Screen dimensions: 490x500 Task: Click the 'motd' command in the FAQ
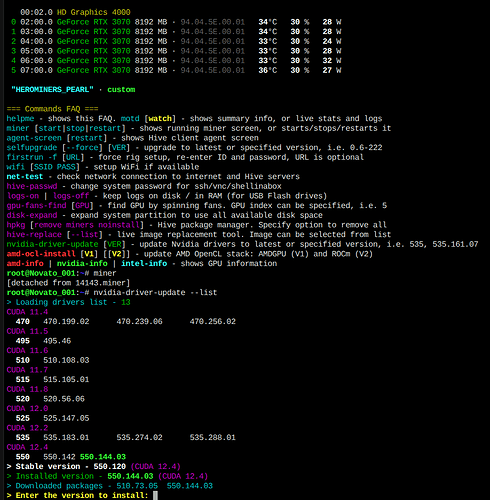coord(130,119)
